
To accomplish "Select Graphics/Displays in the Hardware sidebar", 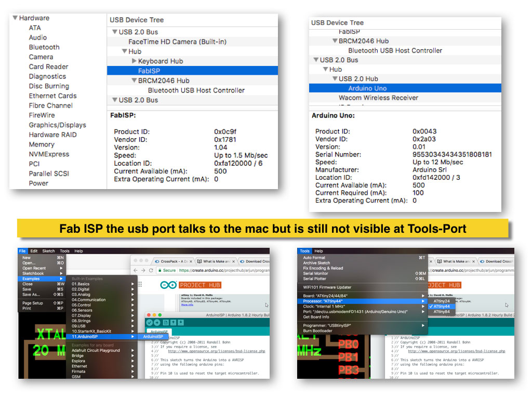I will tap(57, 125).
